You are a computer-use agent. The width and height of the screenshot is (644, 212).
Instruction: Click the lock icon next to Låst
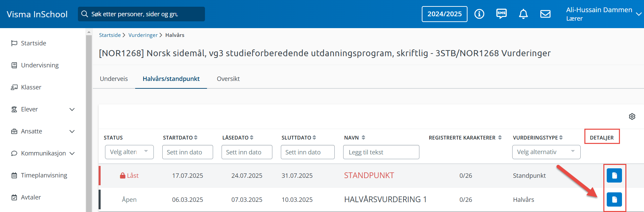coord(123,175)
